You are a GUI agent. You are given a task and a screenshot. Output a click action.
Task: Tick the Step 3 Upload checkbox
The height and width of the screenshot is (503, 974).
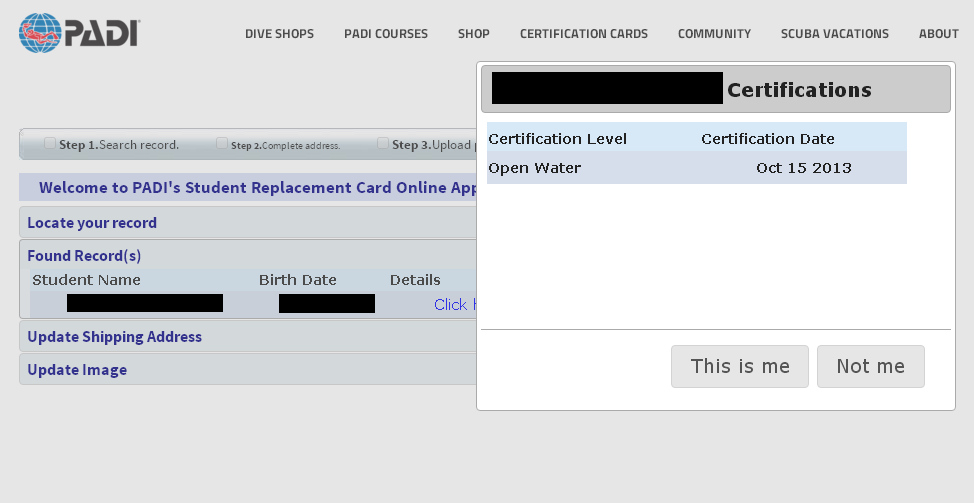point(383,143)
